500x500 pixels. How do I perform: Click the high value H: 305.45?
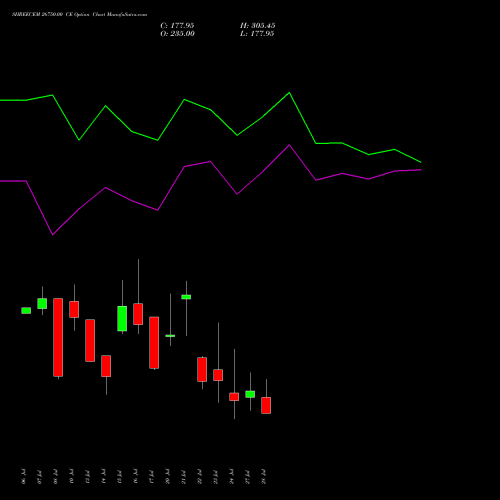tap(257, 26)
